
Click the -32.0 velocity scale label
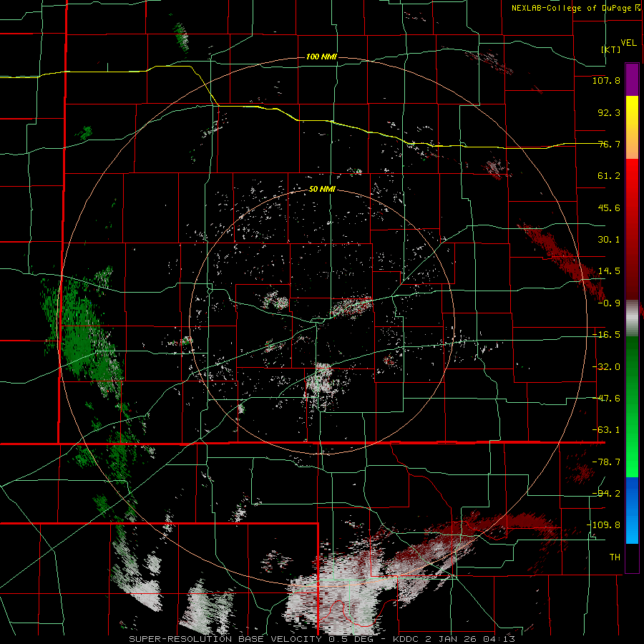coord(606,367)
